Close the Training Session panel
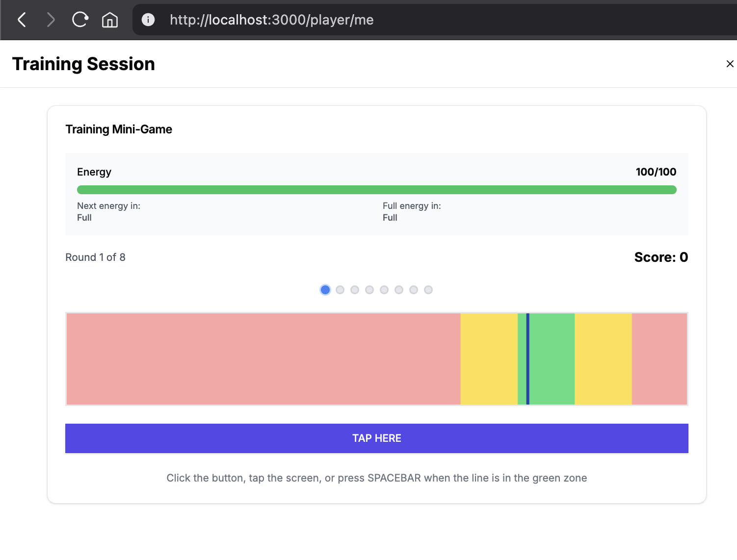This screenshot has height=560, width=737. pos(730,64)
